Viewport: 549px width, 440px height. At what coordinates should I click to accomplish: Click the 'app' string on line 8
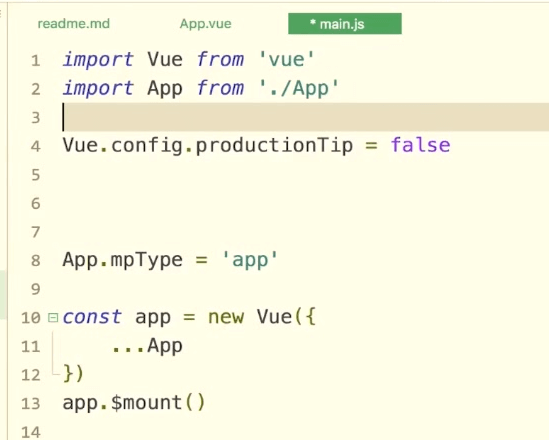point(250,260)
